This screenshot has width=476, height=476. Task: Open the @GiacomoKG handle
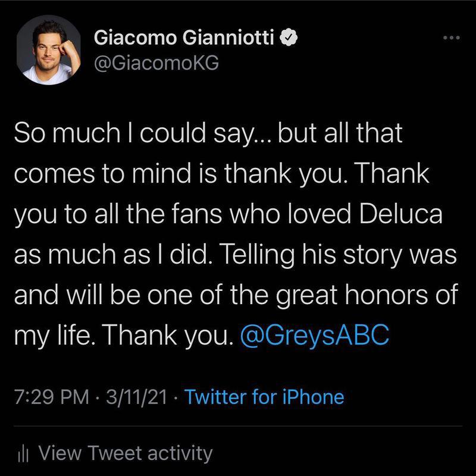coord(156,63)
